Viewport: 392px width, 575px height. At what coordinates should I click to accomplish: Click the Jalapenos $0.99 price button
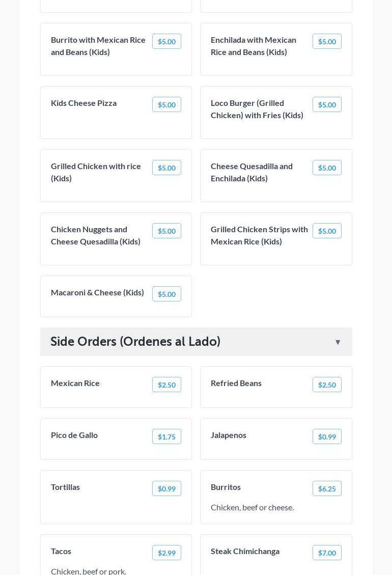(327, 437)
